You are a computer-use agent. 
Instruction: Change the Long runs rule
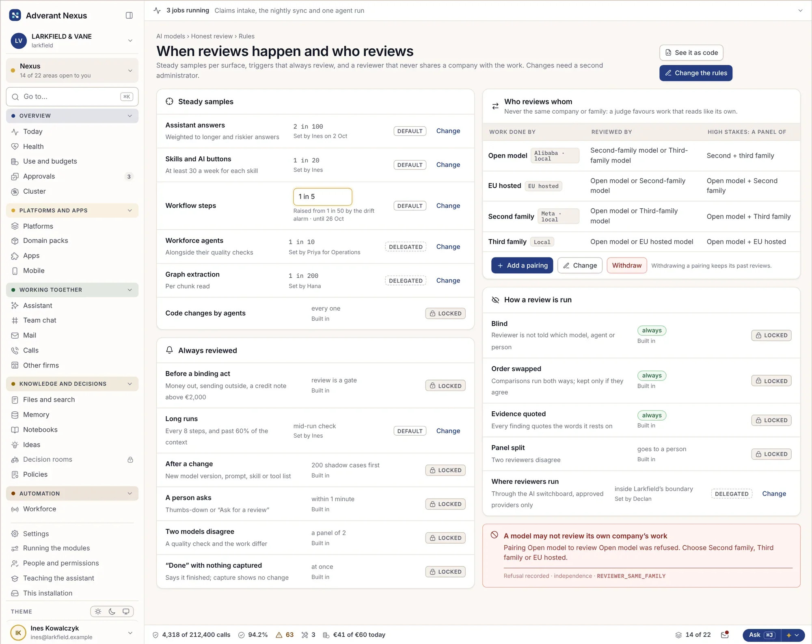pyautogui.click(x=448, y=431)
